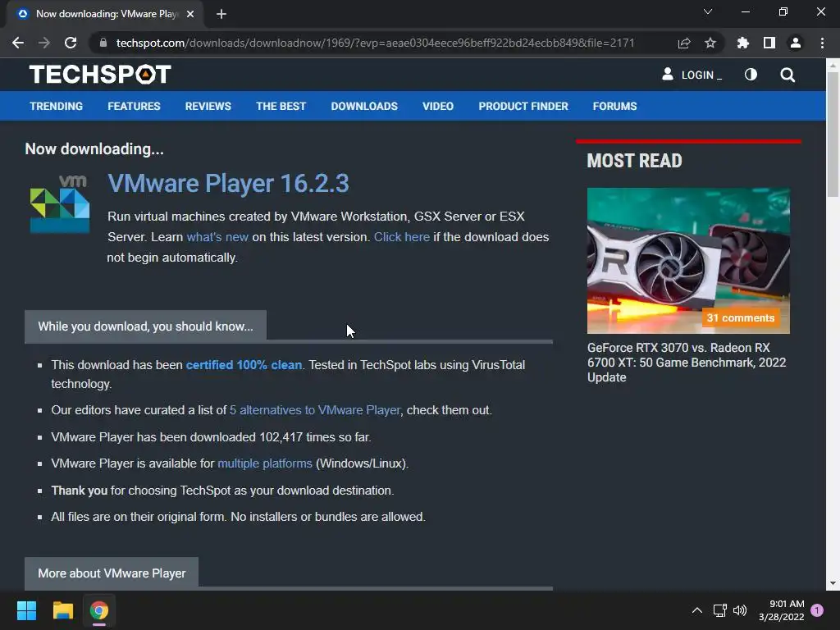Click the "MOST READ" heading
This screenshot has height=630, width=840.
634,161
